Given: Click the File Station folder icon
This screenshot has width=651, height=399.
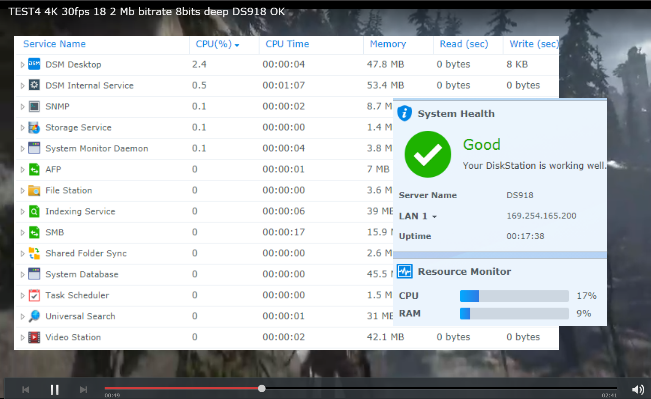Looking at the screenshot, I should click(34, 191).
